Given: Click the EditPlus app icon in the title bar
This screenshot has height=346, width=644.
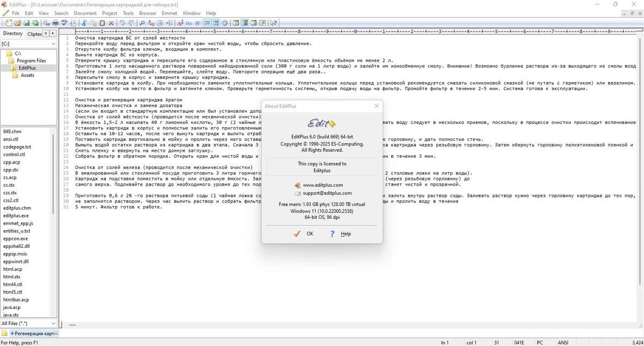Looking at the screenshot, I should pos(5,4).
